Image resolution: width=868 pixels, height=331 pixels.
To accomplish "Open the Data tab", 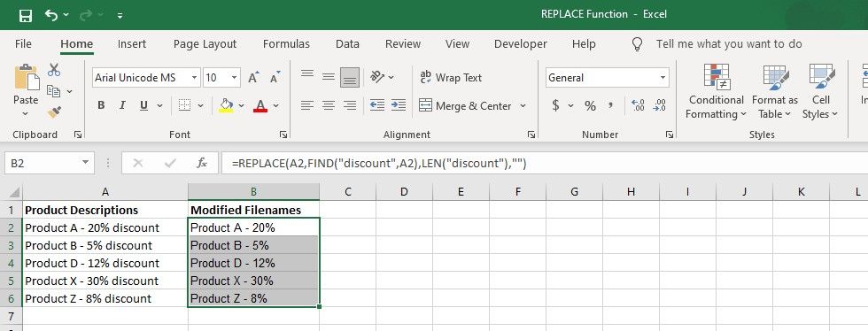I will pyautogui.click(x=347, y=43).
